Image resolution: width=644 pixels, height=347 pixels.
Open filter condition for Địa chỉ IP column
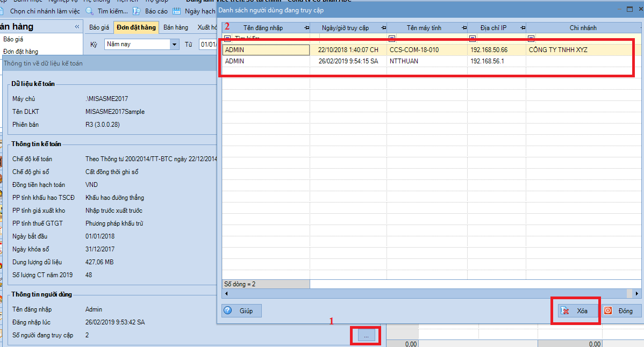click(473, 38)
